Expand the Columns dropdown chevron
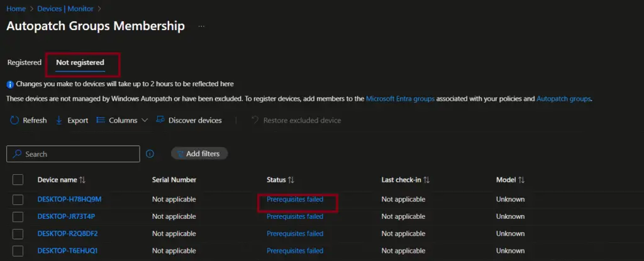 coord(144,120)
